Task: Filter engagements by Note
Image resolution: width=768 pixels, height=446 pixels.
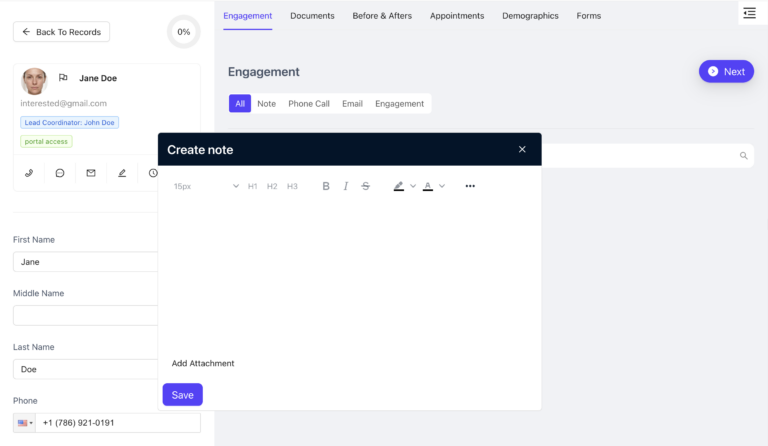Action: (266, 103)
